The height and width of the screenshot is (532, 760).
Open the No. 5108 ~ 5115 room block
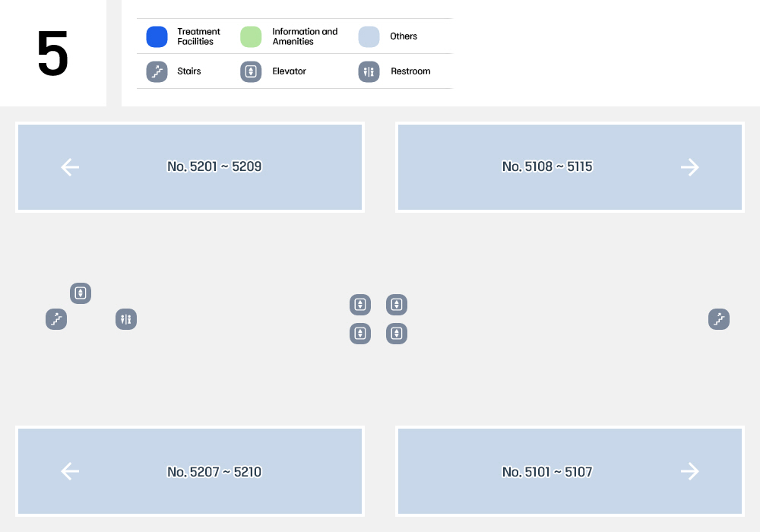tap(570, 167)
